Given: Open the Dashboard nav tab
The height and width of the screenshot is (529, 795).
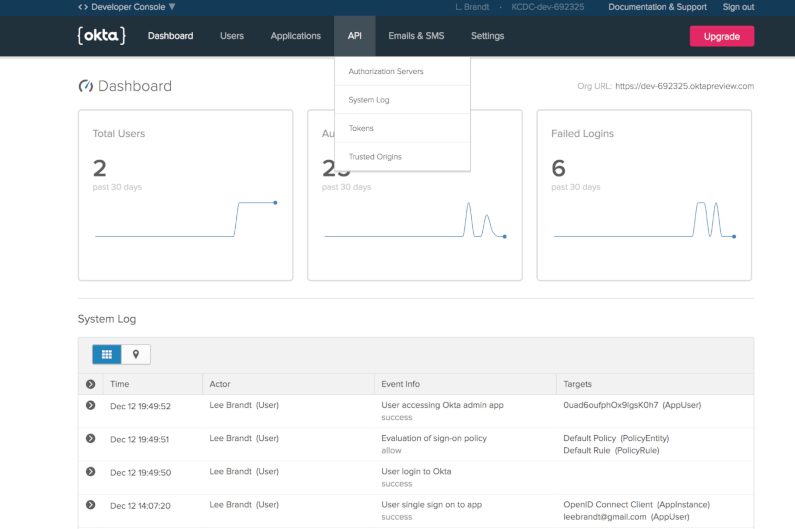Looking at the screenshot, I should point(170,36).
